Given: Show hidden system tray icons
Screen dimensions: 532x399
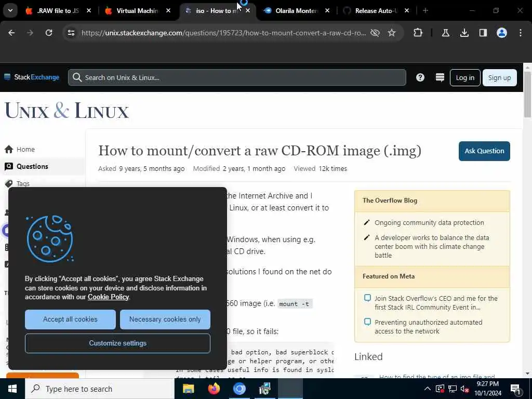Looking at the screenshot, I should pyautogui.click(x=428, y=389).
